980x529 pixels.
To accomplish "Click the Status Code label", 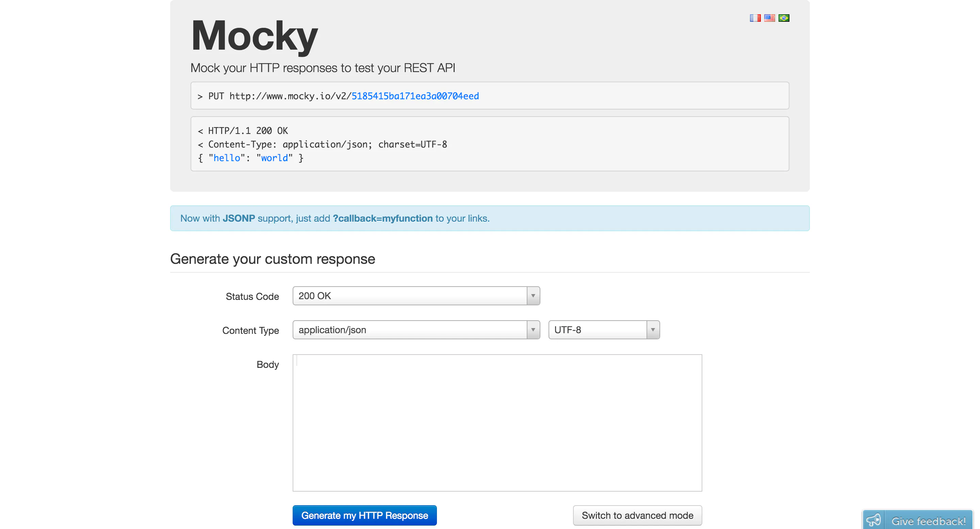I will (x=252, y=296).
